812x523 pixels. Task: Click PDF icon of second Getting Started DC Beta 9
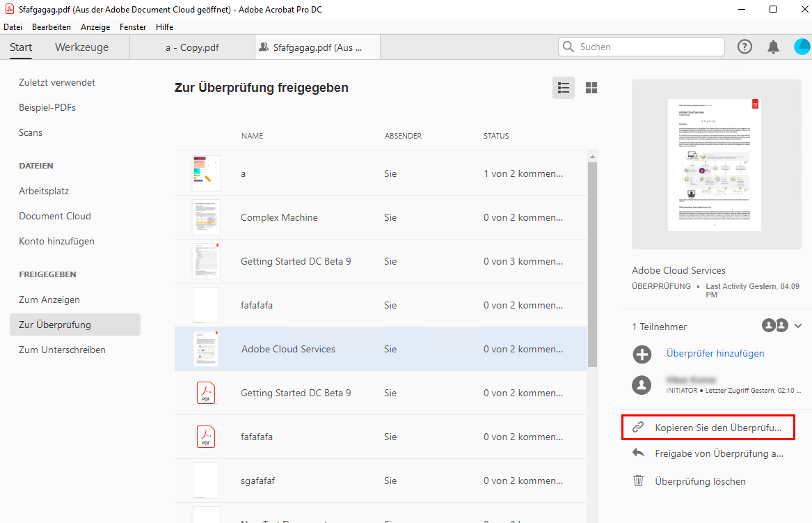205,393
